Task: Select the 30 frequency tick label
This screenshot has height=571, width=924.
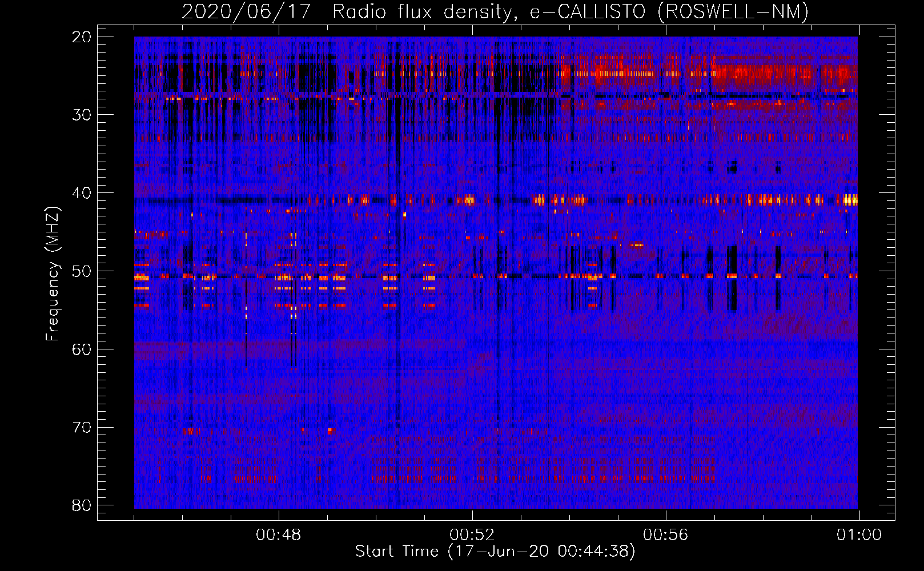Action: [82, 115]
